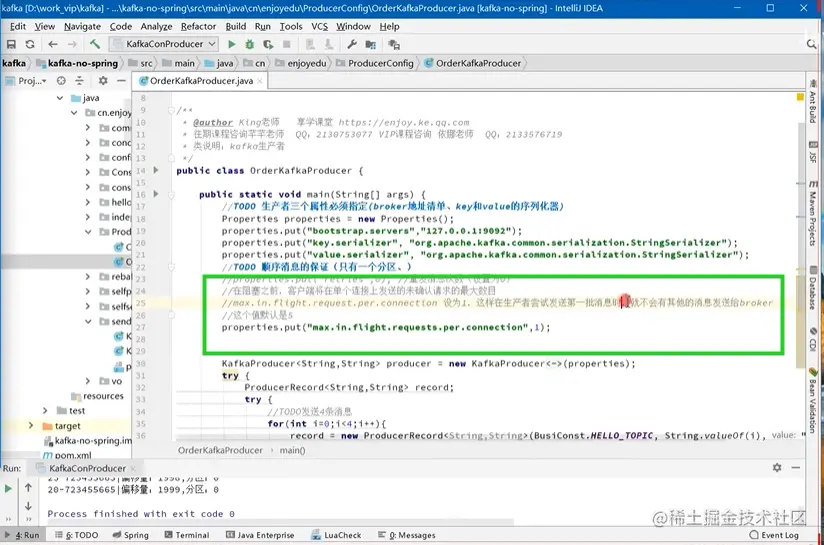Open the Edit menu
Viewport: 824px width, 545px height.
pyautogui.click(x=18, y=26)
